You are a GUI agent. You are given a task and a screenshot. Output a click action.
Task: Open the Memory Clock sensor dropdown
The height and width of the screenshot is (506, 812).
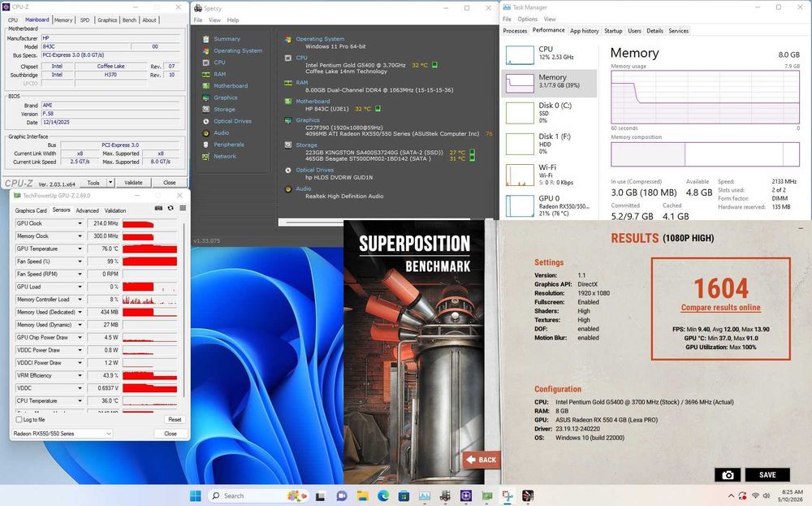pyautogui.click(x=80, y=236)
